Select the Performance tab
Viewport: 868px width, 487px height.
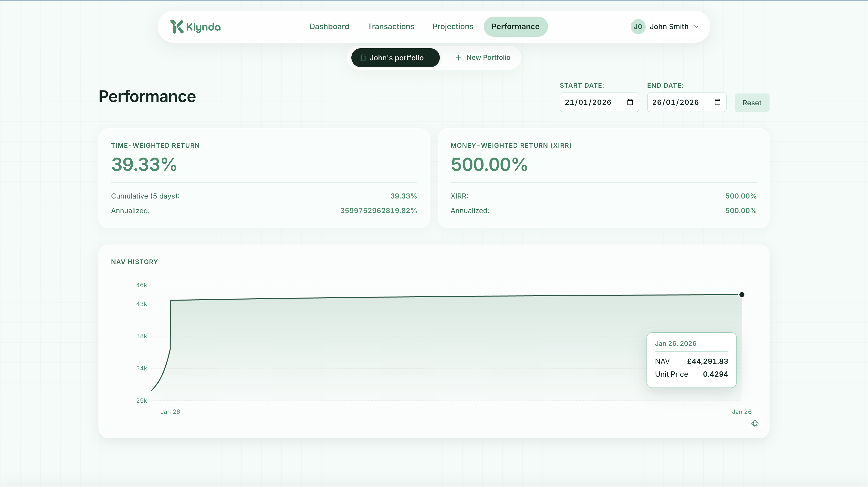(x=516, y=26)
